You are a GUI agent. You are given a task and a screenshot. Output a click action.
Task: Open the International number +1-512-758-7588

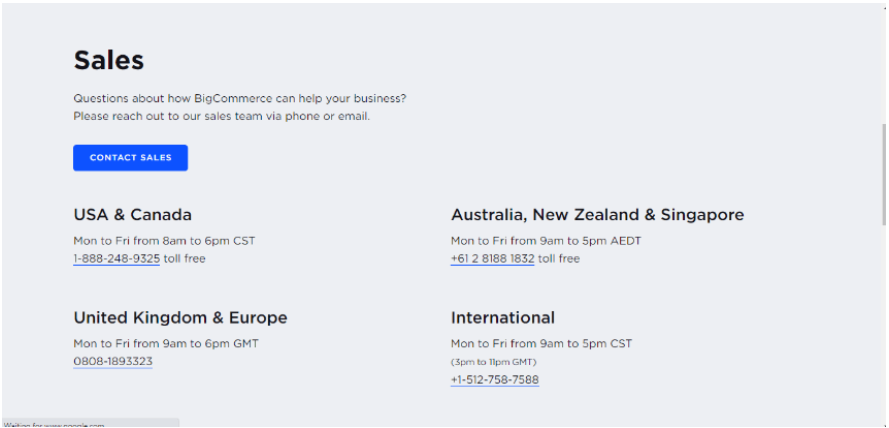[494, 380]
